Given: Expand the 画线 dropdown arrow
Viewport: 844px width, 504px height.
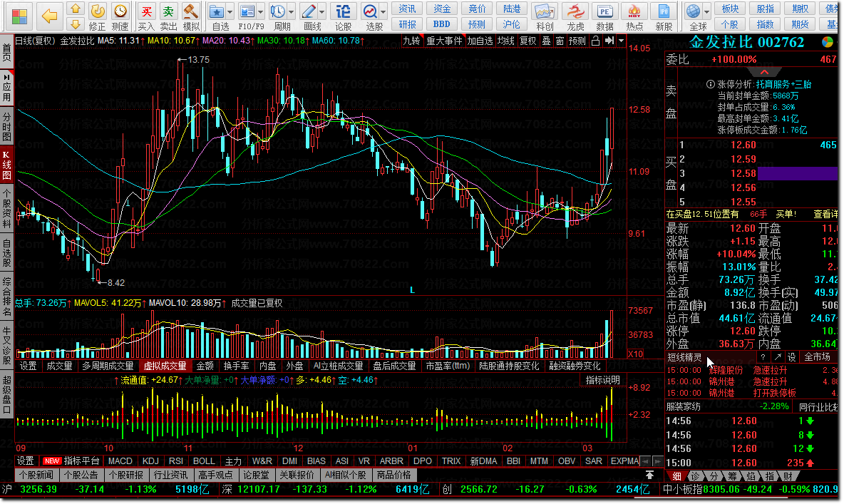Looking at the screenshot, I should click(x=322, y=12).
